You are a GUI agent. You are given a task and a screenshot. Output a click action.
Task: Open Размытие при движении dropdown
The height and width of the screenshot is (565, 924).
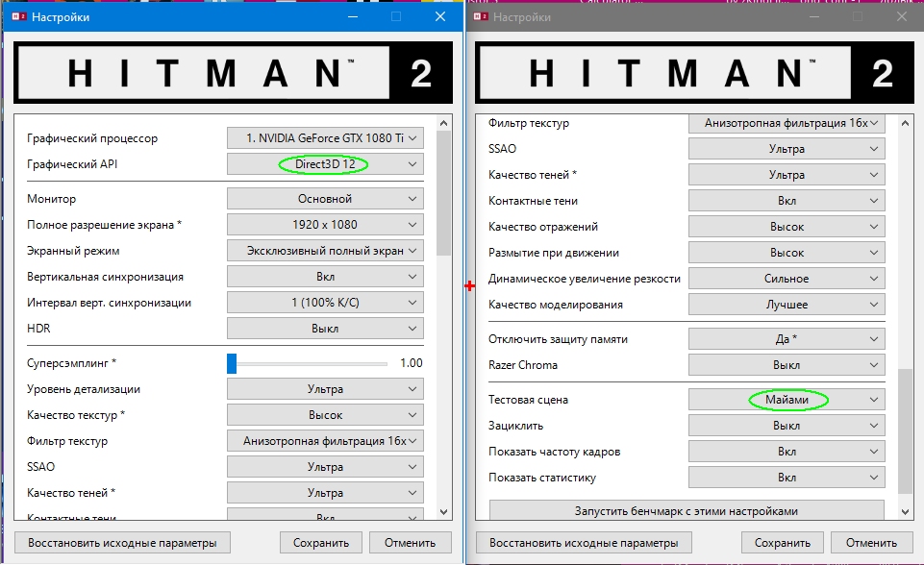(787, 252)
